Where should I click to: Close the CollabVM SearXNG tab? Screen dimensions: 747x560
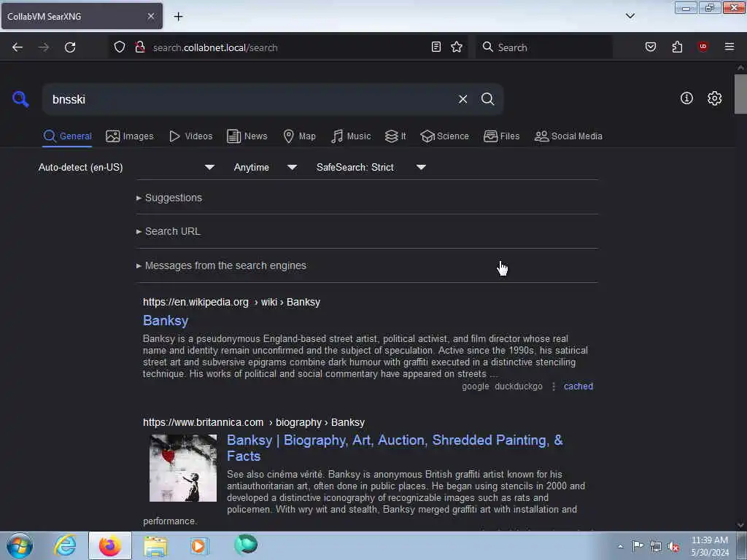(x=150, y=16)
